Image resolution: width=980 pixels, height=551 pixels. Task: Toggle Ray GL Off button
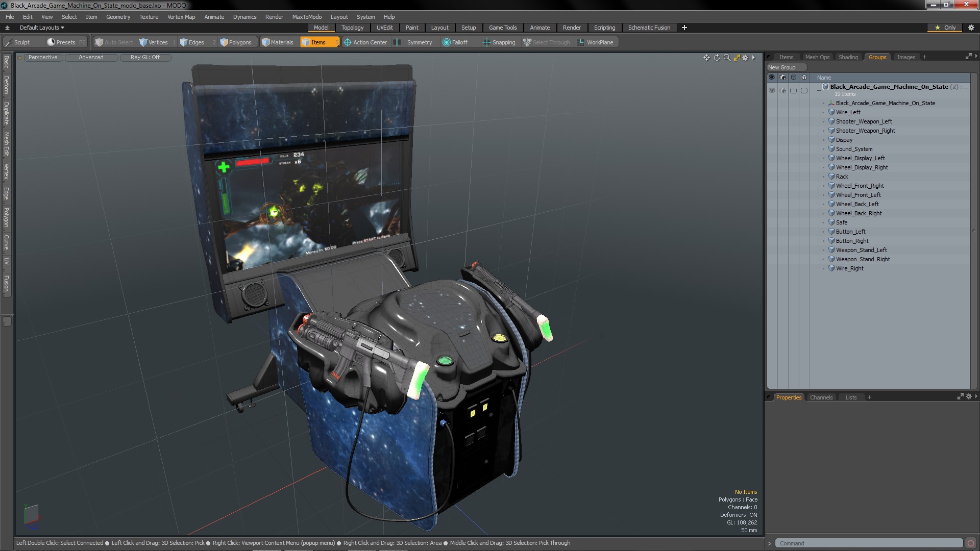pyautogui.click(x=145, y=58)
